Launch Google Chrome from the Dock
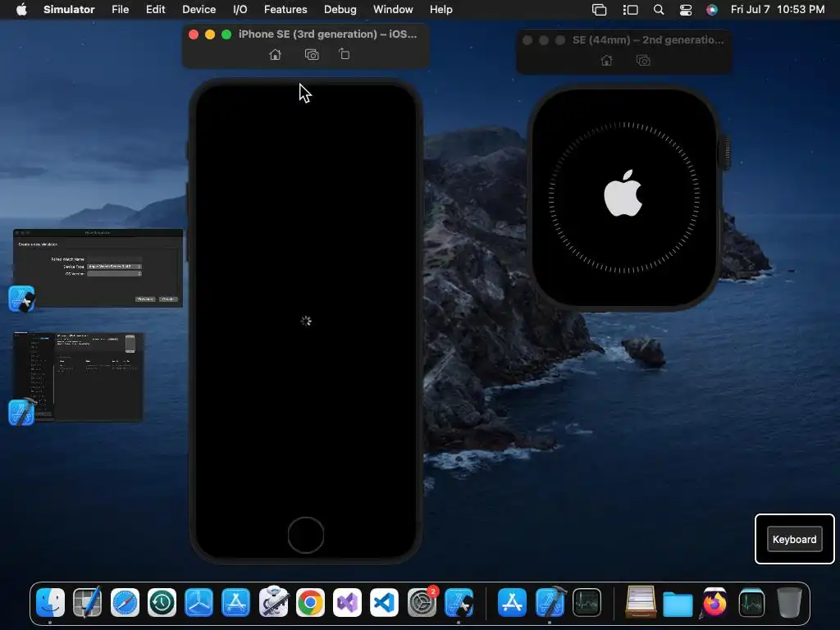The width and height of the screenshot is (840, 630). coord(310,603)
